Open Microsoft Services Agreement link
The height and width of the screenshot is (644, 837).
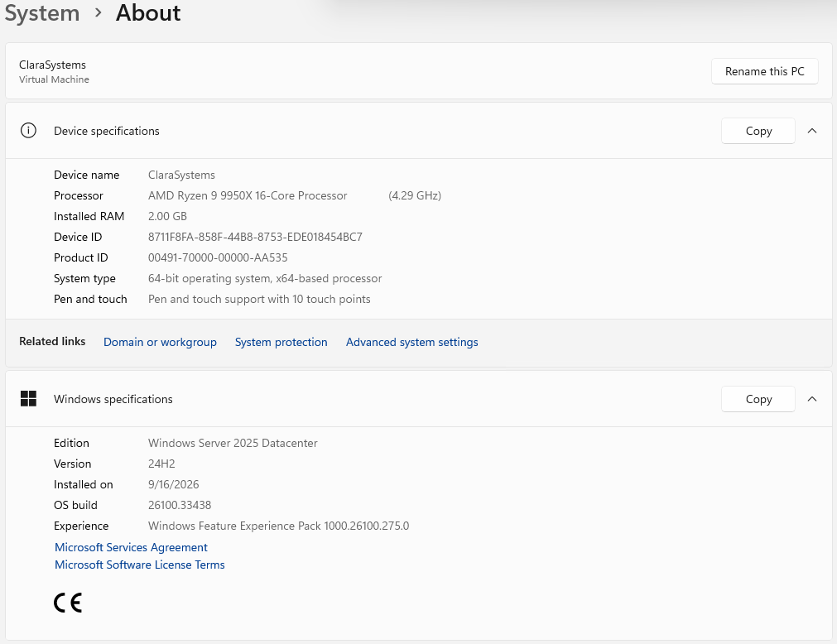(131, 547)
